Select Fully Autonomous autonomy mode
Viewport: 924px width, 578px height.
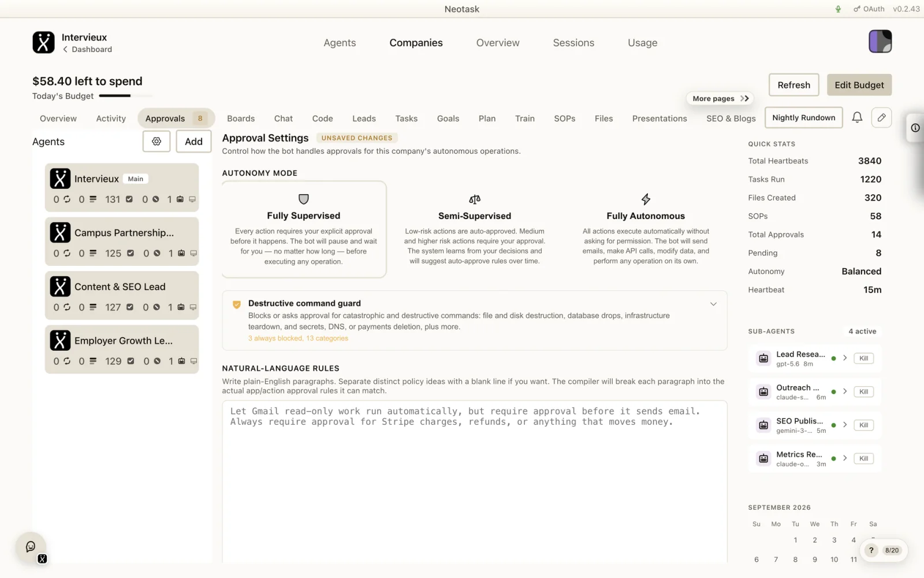tap(646, 229)
